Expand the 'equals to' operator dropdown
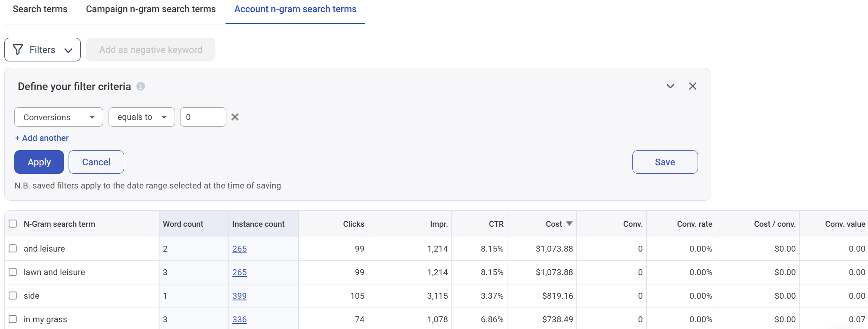Screen dimensions: 868x329 [141, 117]
